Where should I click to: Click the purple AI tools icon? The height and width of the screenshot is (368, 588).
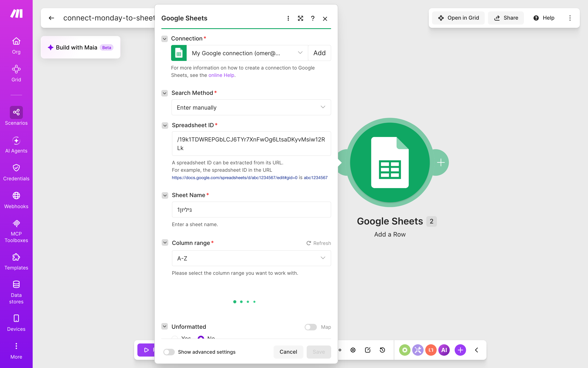click(444, 350)
